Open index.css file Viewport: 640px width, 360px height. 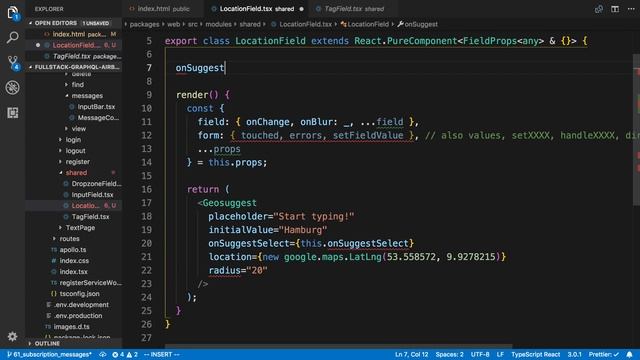point(74,261)
